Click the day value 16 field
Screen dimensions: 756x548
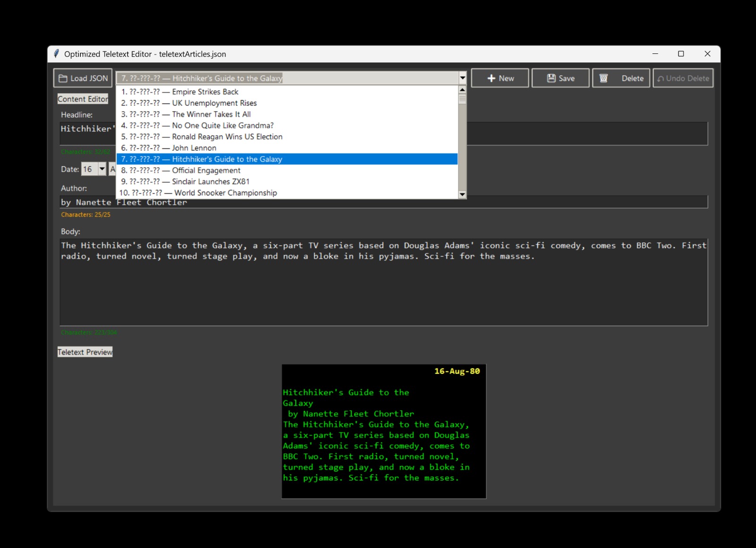tap(89, 169)
